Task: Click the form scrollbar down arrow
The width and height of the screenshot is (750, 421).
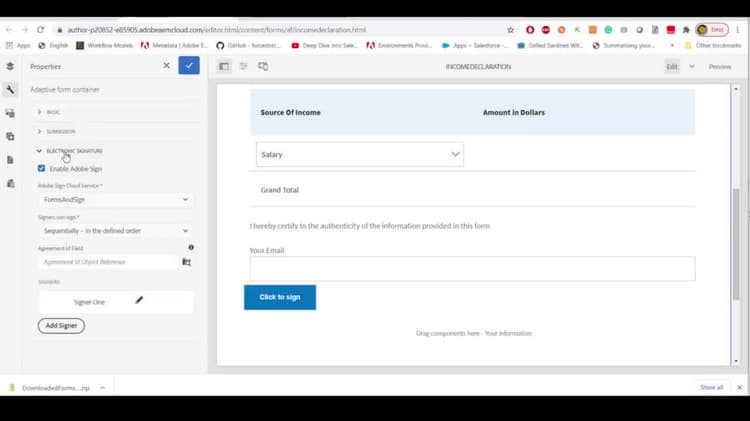Action: click(x=736, y=361)
